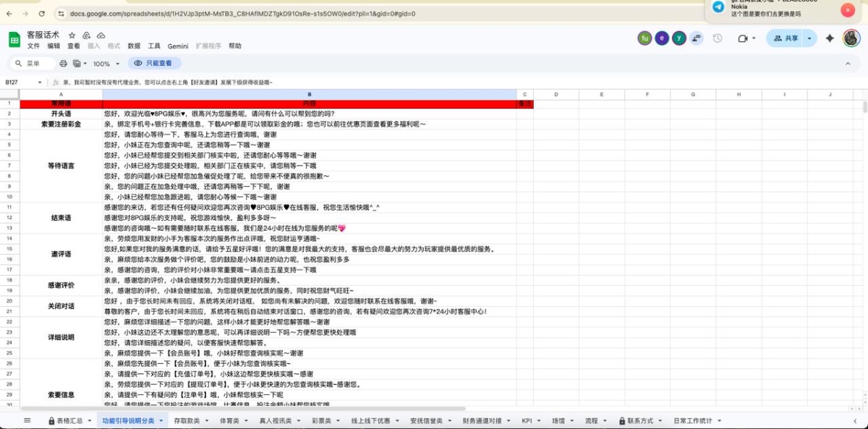Open version history clock icon

click(718, 38)
